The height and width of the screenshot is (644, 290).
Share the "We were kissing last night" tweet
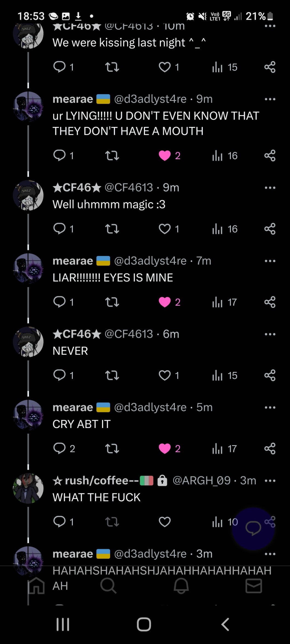270,67
